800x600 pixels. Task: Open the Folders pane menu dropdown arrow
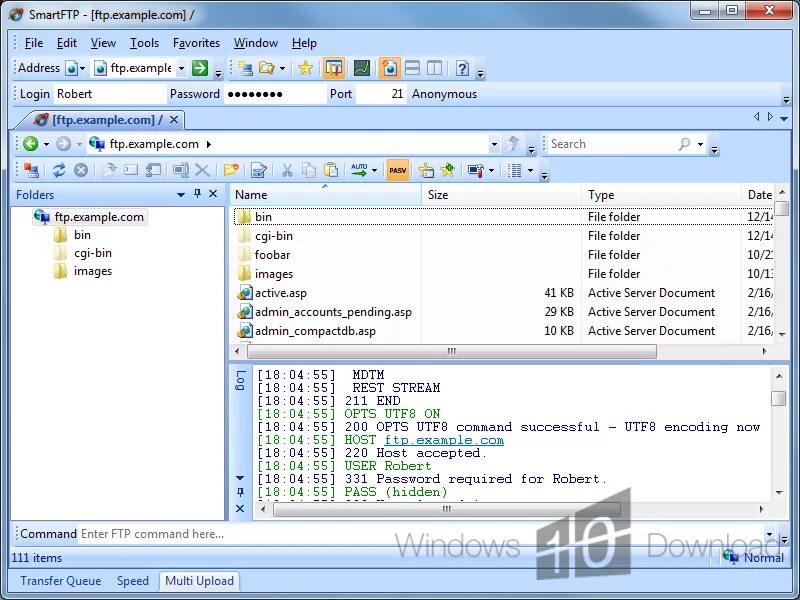click(181, 194)
